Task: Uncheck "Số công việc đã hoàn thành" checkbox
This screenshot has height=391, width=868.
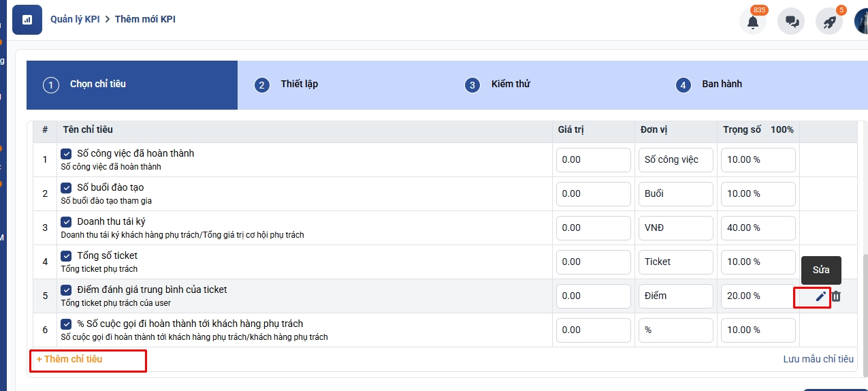Action: 67,154
